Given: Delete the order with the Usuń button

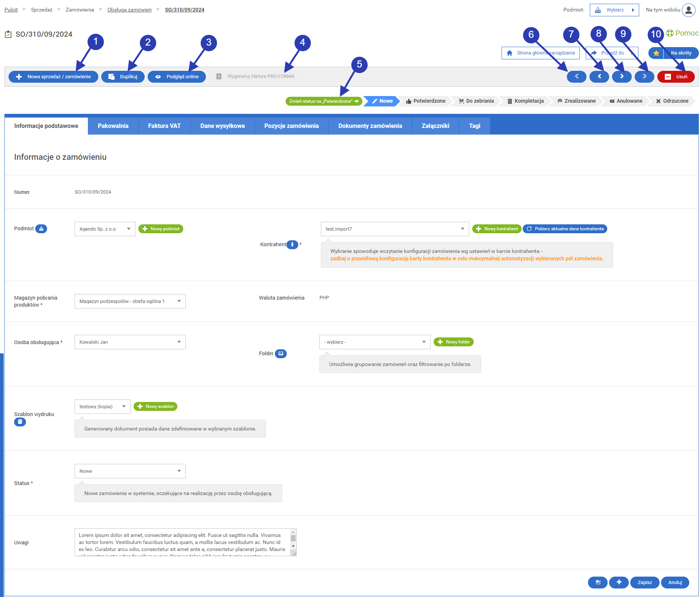Looking at the screenshot, I should [x=676, y=77].
